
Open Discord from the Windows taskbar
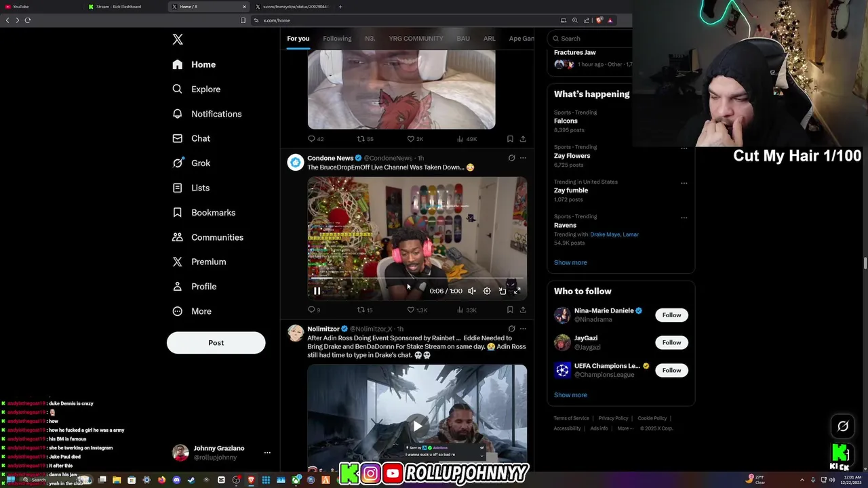point(176,480)
